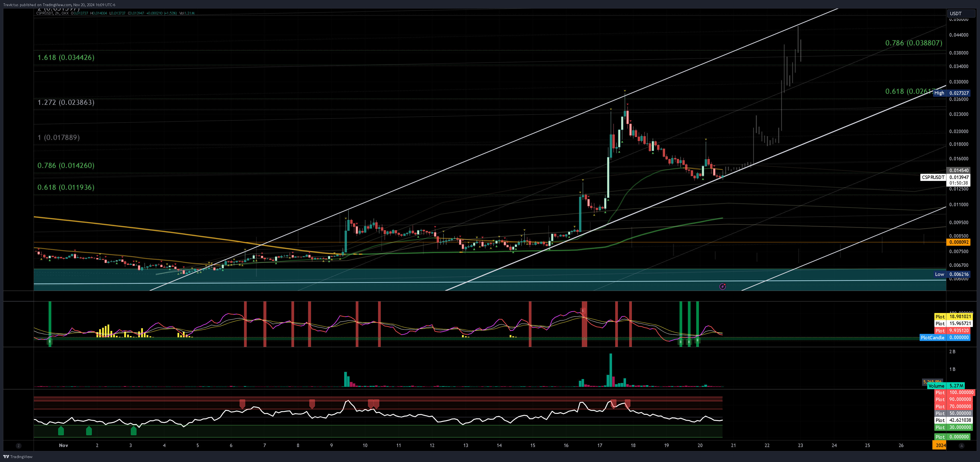Click the gray 0.014540 price label

tap(958, 170)
